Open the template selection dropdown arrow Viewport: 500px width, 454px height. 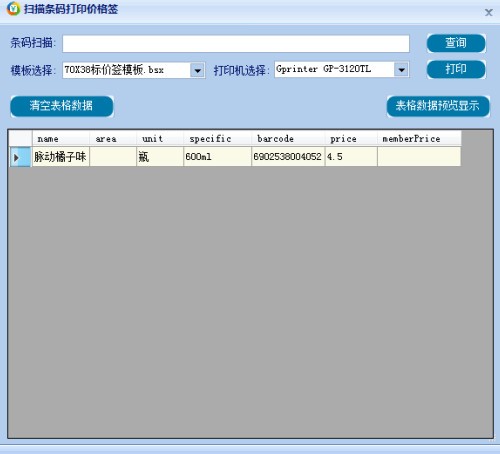pos(197,70)
